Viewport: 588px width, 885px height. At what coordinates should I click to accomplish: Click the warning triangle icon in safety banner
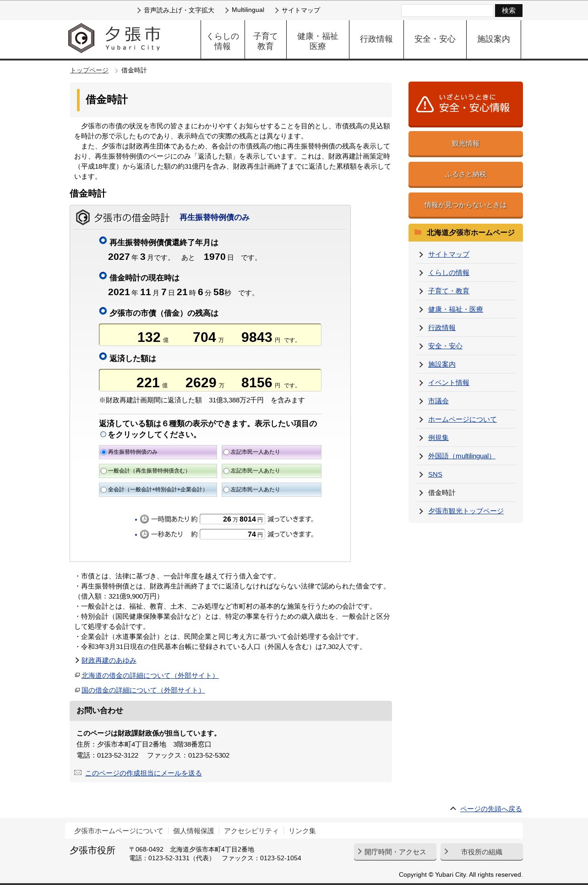coord(425,104)
